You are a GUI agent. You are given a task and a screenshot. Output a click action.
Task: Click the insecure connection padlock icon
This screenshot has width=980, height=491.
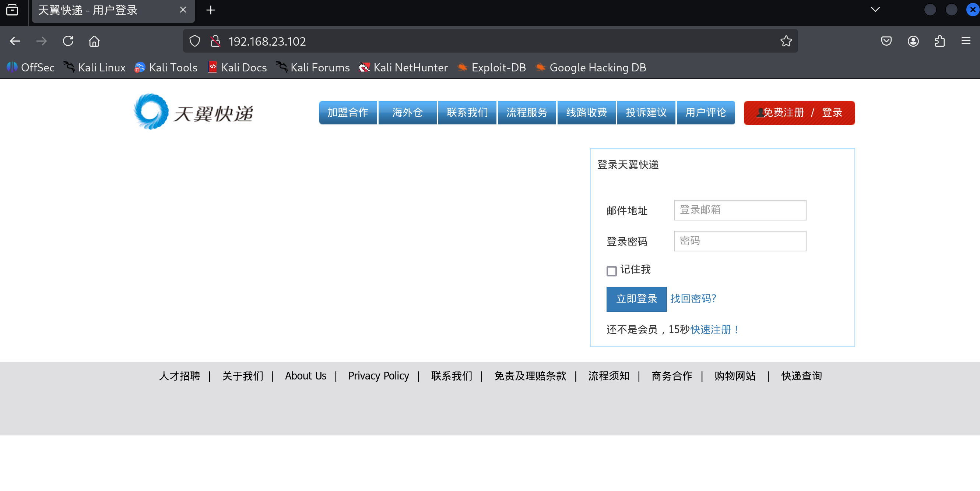click(215, 41)
